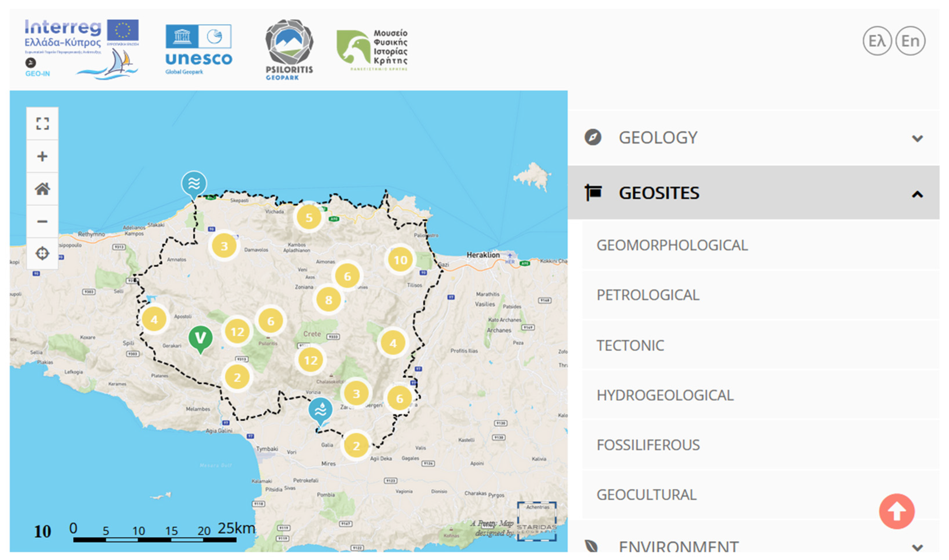949x560 pixels.
Task: Open the Hydrogeological category
Action: [665, 395]
